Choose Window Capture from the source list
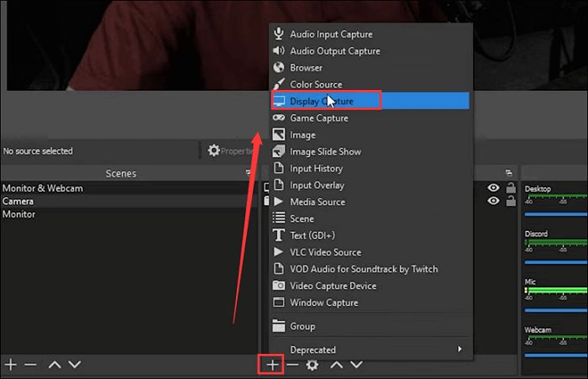The width and height of the screenshot is (588, 379). pos(323,303)
